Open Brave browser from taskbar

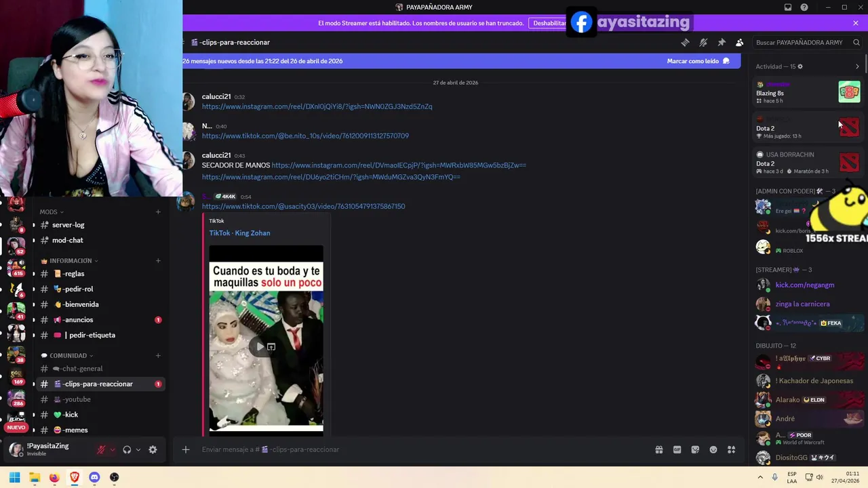click(x=75, y=477)
